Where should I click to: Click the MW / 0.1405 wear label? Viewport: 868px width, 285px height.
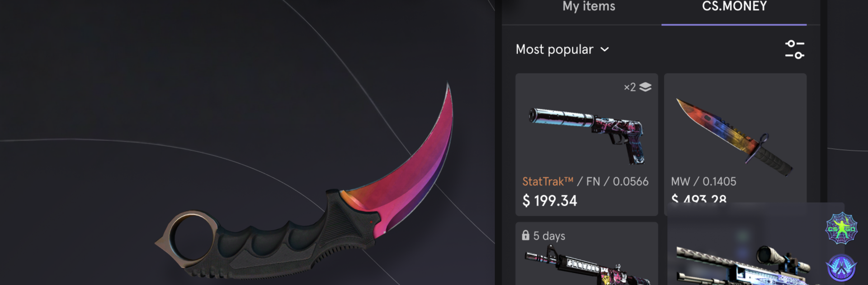(703, 181)
